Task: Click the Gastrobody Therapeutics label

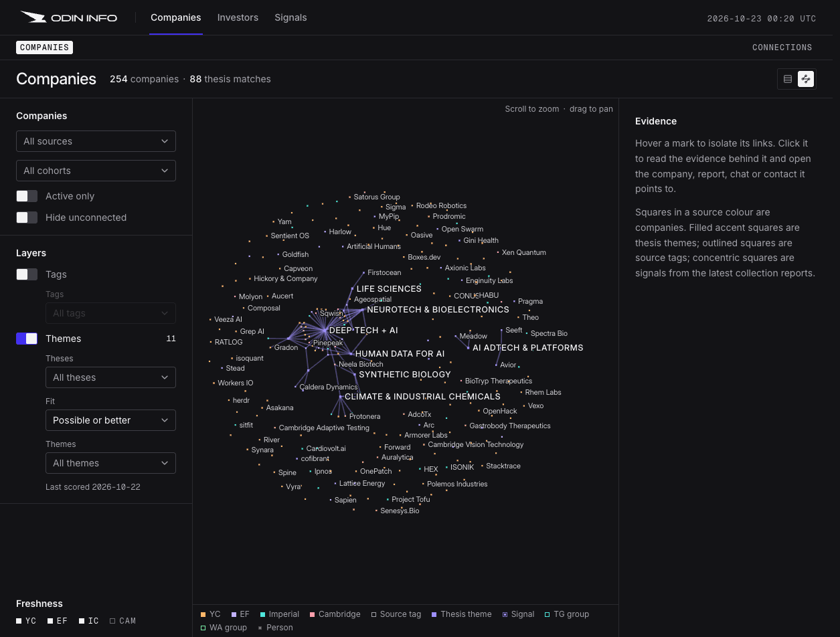Action: coord(510,426)
